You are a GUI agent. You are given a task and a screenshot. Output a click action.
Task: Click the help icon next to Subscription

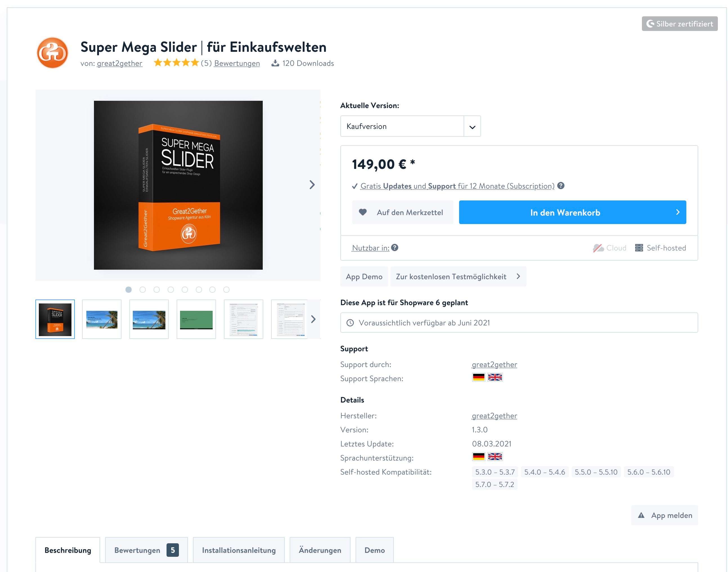coord(561,186)
